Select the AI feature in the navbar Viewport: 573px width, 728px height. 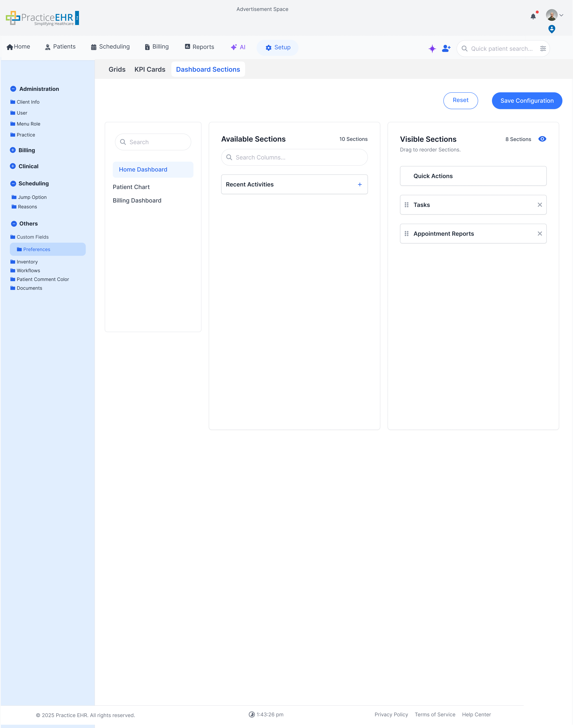[238, 47]
